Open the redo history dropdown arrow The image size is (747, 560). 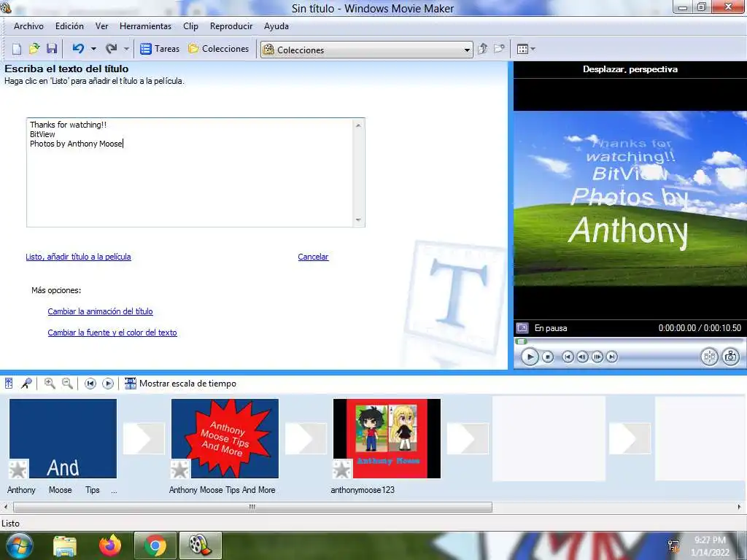click(x=126, y=49)
